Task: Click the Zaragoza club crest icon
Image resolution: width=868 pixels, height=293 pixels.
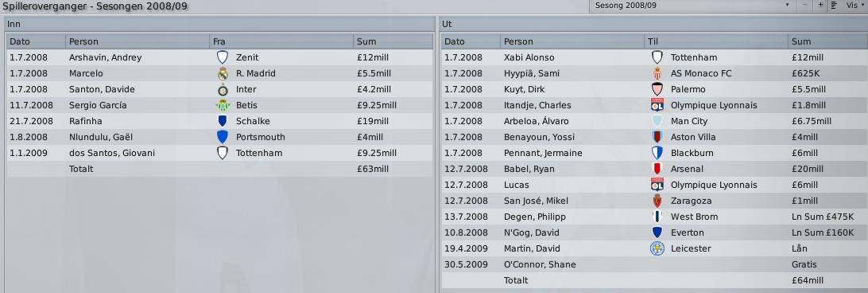Action: 657,201
